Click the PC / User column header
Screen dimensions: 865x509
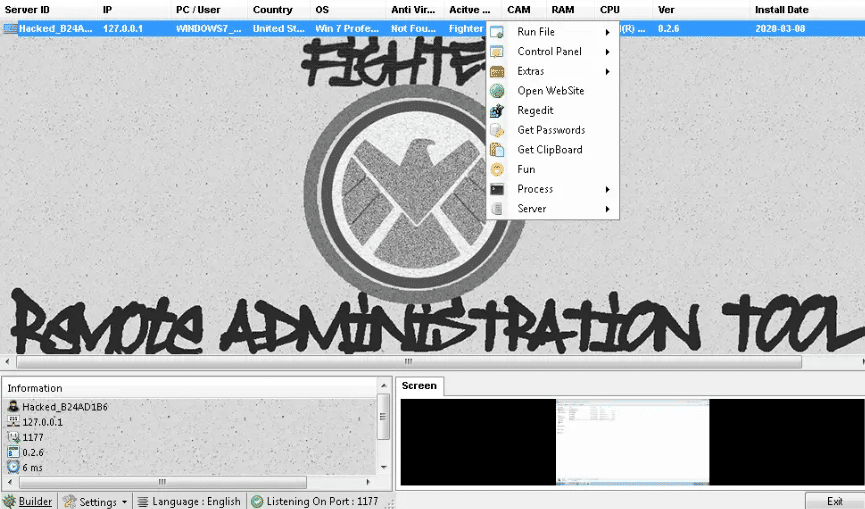click(x=210, y=10)
